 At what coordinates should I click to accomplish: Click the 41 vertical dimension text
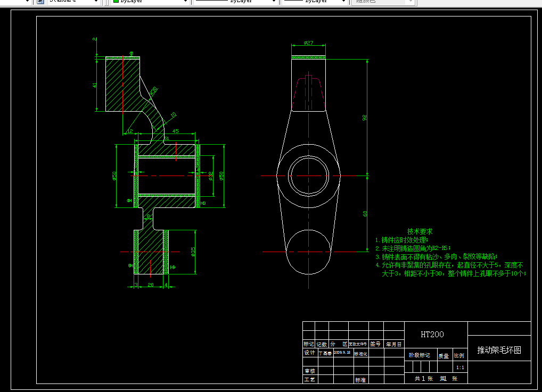[x=95, y=85]
